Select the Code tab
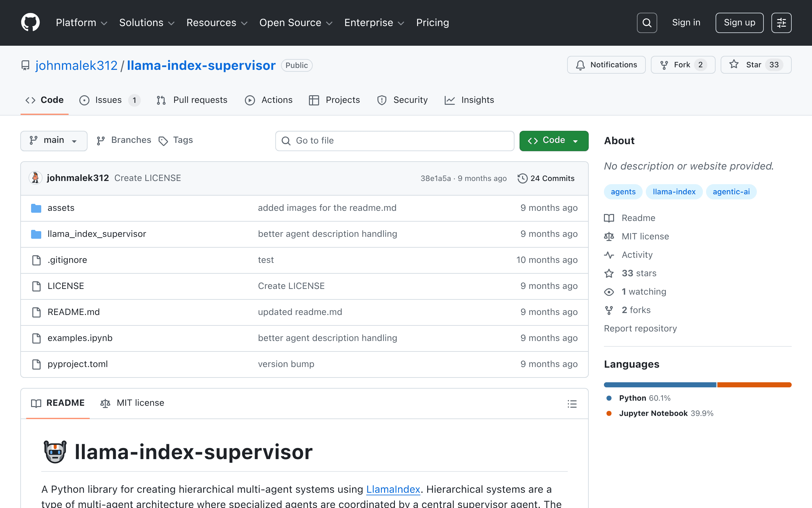 coord(45,100)
